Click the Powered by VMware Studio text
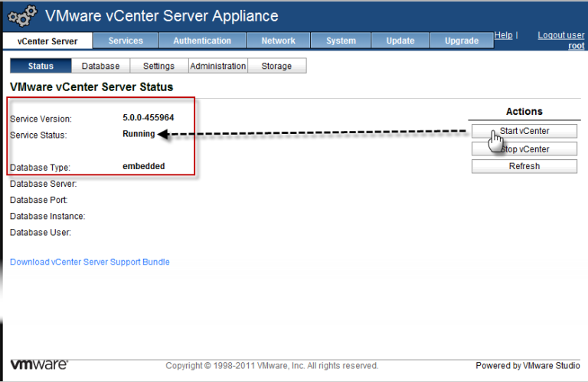Viewport: 588px width, 382px height. [x=528, y=365]
